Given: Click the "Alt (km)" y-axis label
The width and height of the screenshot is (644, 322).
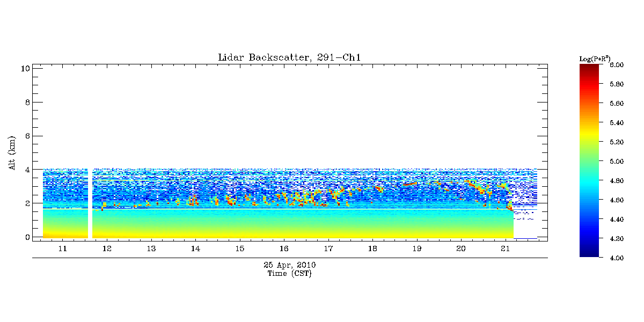Looking at the screenshot, I should (x=12, y=152).
